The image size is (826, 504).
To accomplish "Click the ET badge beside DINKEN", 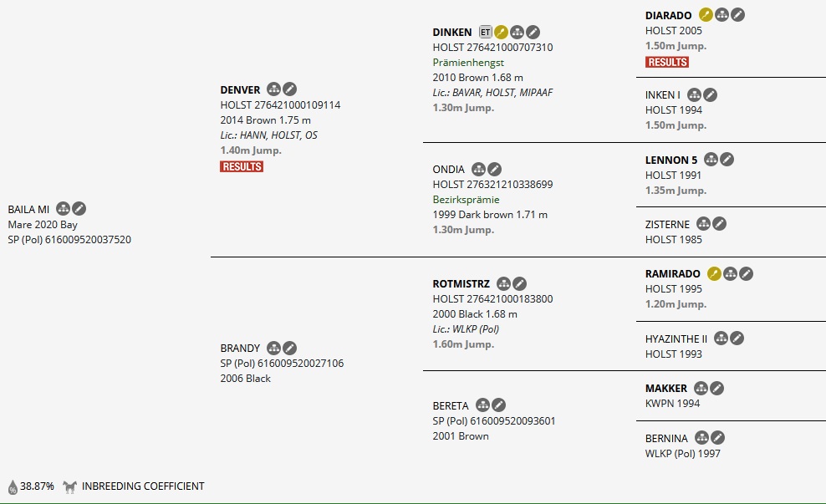I will click(486, 32).
